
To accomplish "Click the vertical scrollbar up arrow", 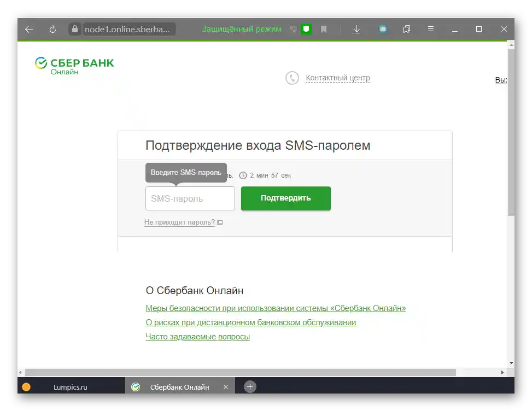I will coord(511,45).
